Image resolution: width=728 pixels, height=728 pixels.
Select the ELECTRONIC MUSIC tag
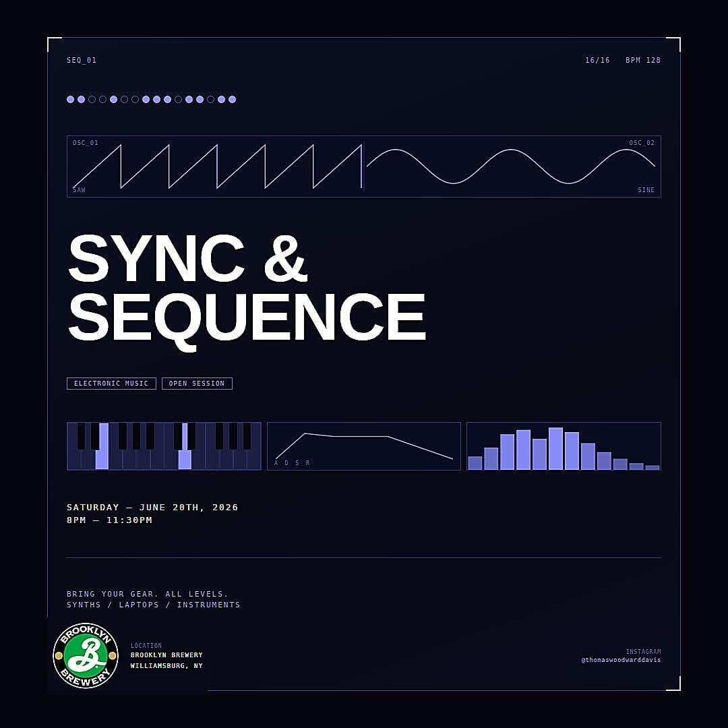click(111, 384)
